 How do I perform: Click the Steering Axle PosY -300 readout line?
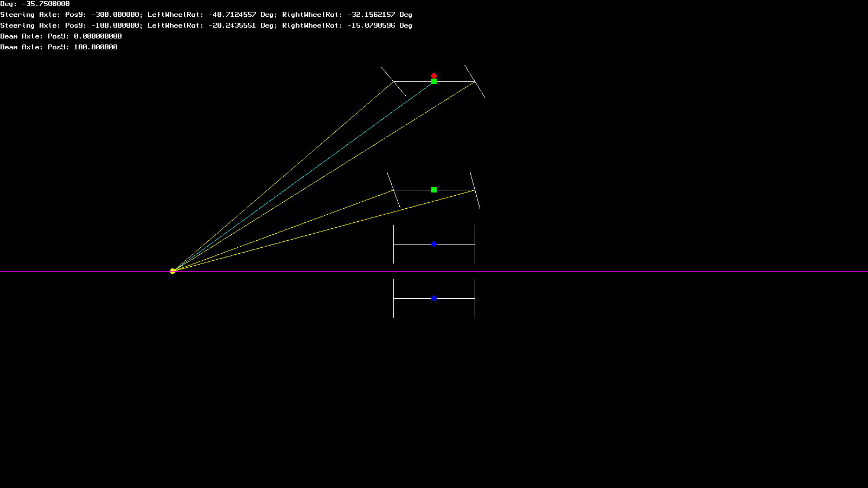[x=206, y=15]
